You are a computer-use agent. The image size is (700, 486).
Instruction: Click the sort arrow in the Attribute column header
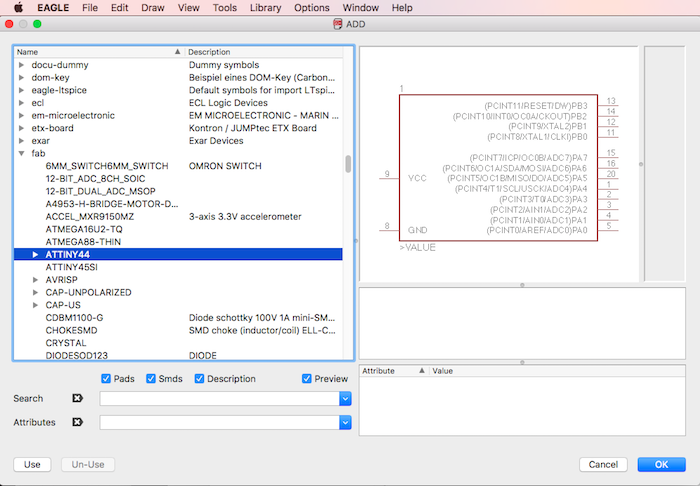(x=421, y=370)
